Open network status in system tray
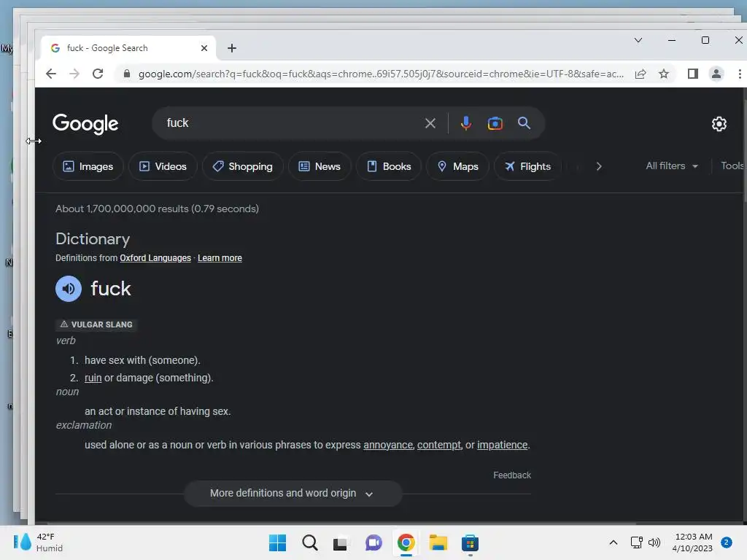747x560 pixels. point(636,542)
